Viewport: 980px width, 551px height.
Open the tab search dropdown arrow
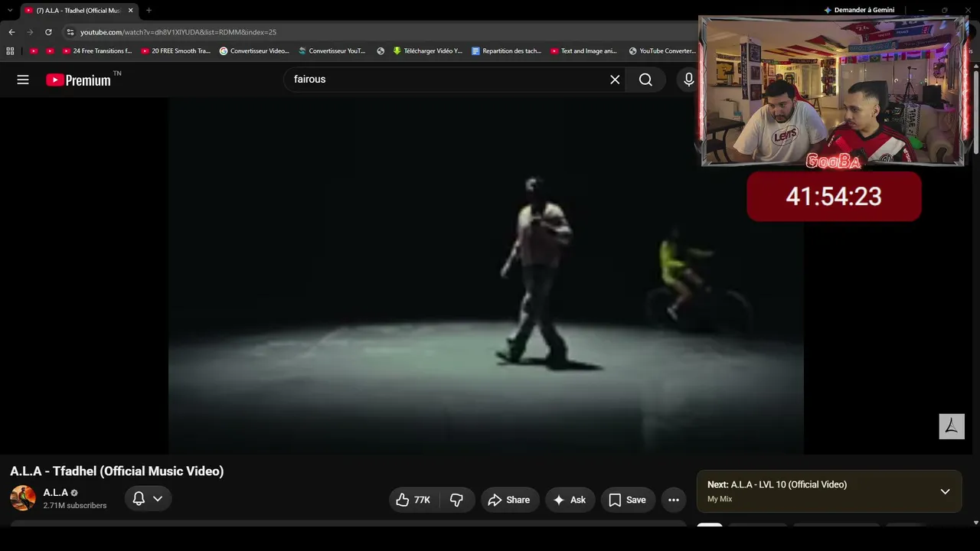pyautogui.click(x=9, y=11)
